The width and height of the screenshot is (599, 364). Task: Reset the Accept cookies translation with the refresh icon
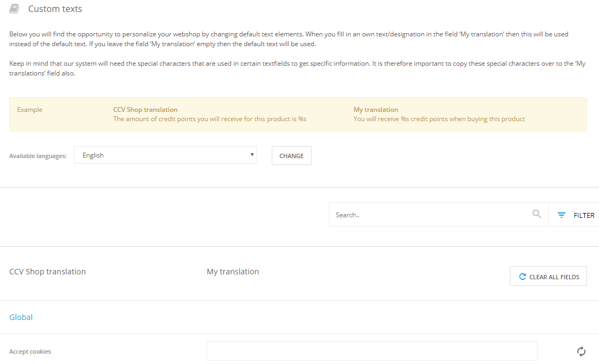click(581, 352)
